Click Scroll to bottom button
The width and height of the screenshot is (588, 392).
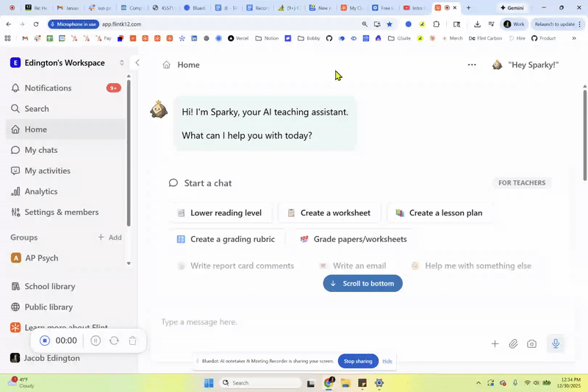point(362,283)
